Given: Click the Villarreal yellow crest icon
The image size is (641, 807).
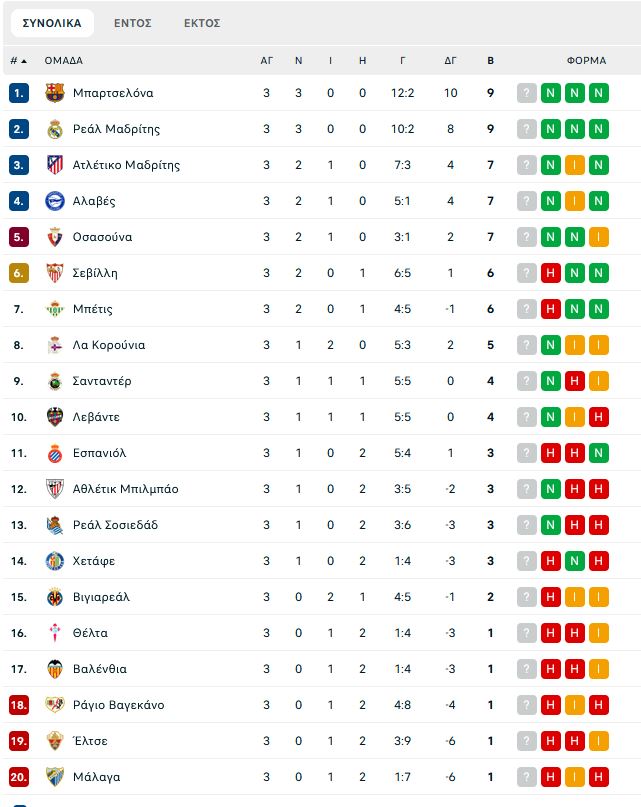Looking at the screenshot, I should click(x=55, y=597).
